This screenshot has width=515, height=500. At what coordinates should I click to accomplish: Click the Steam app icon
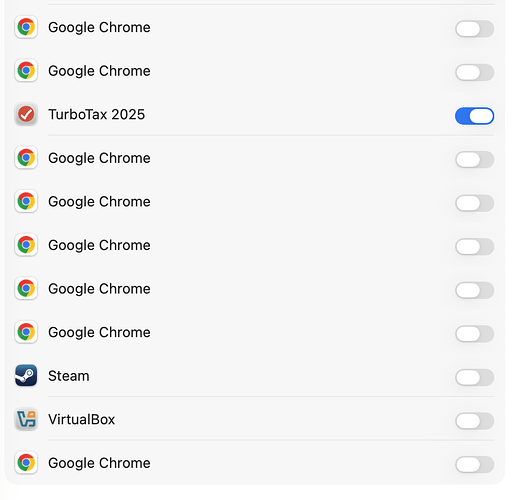pos(26,376)
